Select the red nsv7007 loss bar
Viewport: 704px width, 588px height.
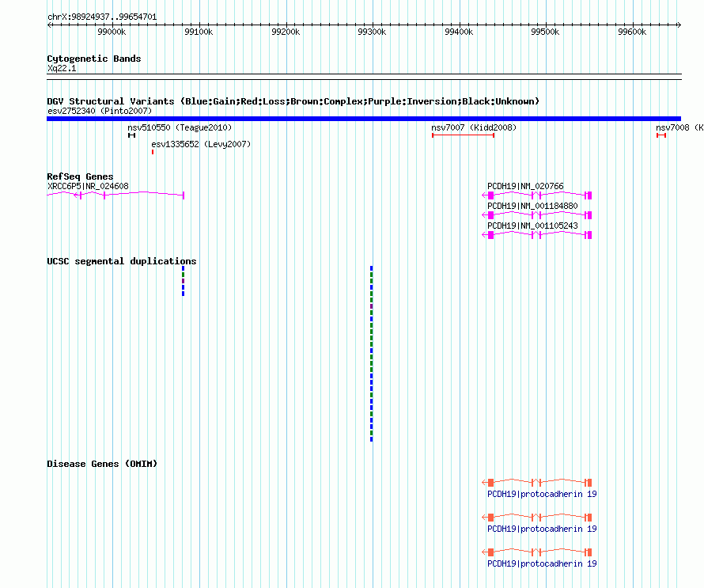pos(464,135)
